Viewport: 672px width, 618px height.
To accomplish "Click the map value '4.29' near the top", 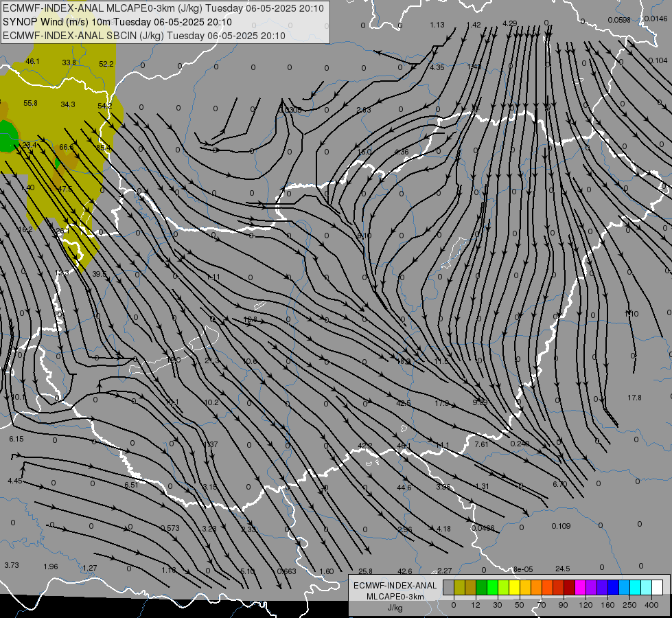I will click(509, 23).
